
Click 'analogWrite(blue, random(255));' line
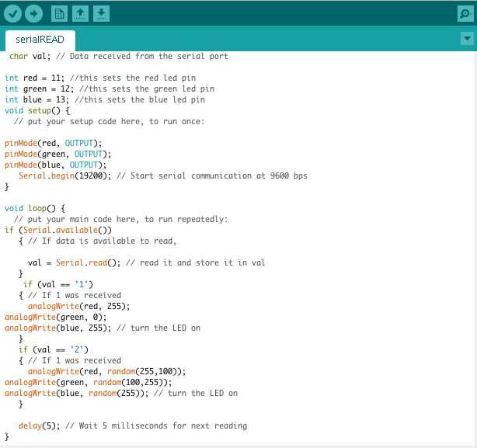(x=77, y=394)
